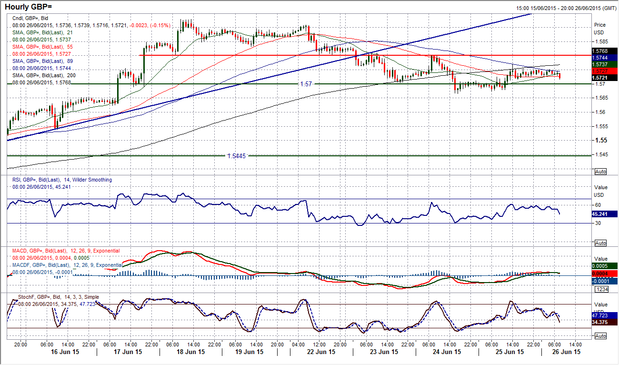Select the black 1.5768 price tag
The image size is (619, 365).
click(x=604, y=51)
